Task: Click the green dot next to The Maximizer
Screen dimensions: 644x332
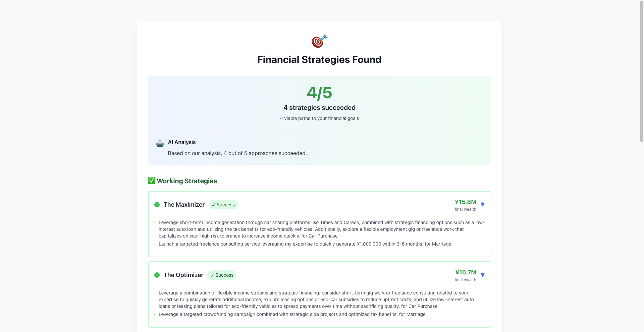Action: [x=157, y=205]
